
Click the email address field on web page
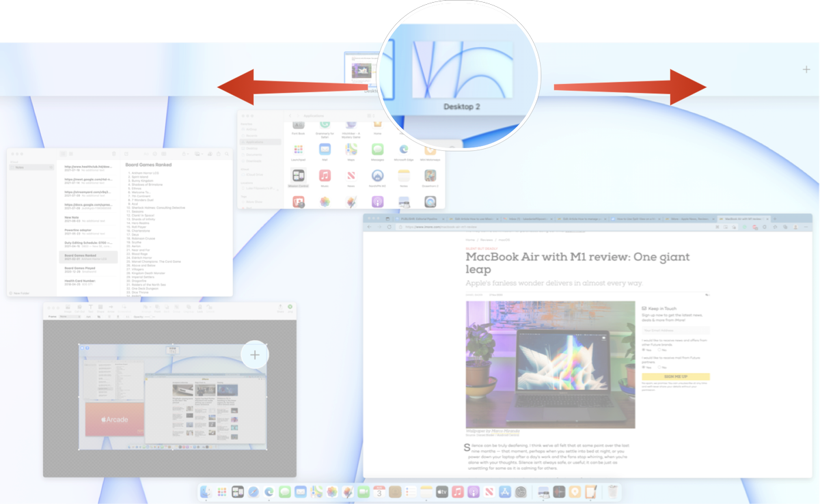pyautogui.click(x=676, y=330)
